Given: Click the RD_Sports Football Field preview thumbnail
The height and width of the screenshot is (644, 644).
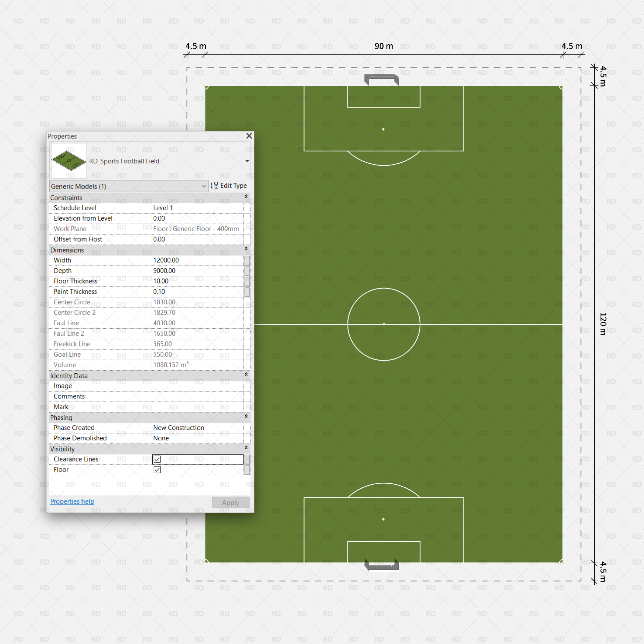Looking at the screenshot, I should pos(68,161).
